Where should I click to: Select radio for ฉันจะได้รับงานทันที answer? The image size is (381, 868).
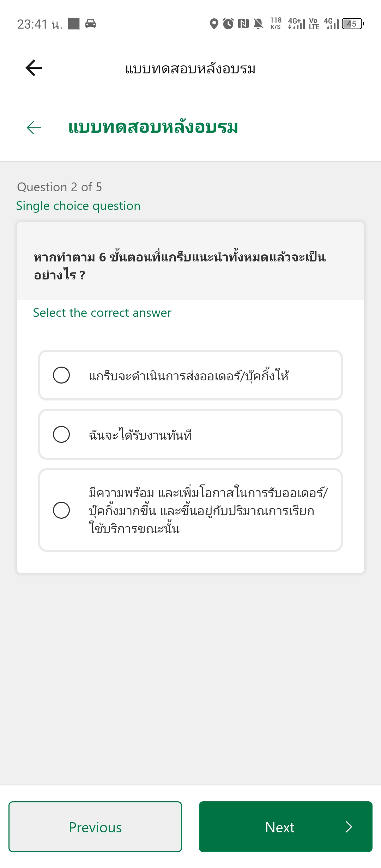click(61, 434)
